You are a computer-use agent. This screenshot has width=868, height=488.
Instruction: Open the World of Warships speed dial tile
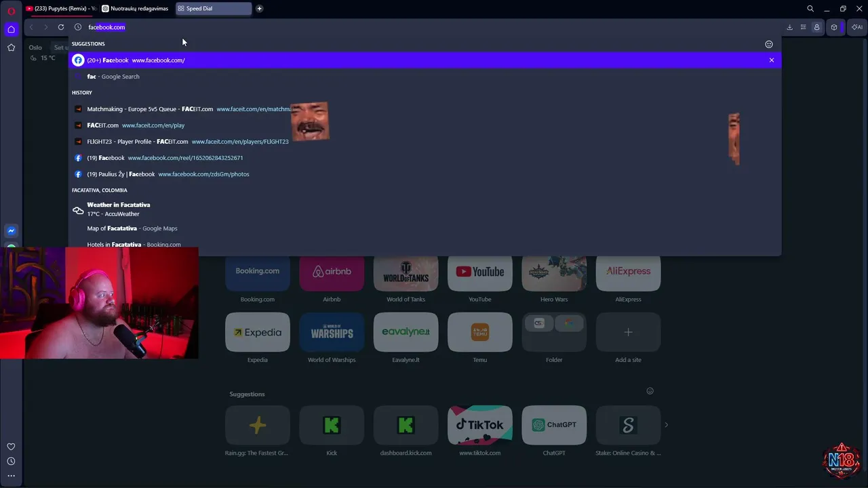(x=332, y=332)
